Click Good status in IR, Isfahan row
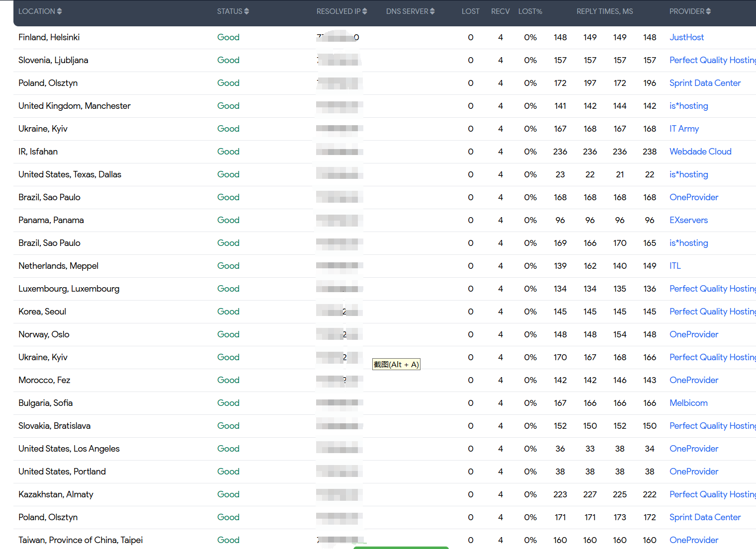This screenshot has height=549, width=756. point(228,152)
